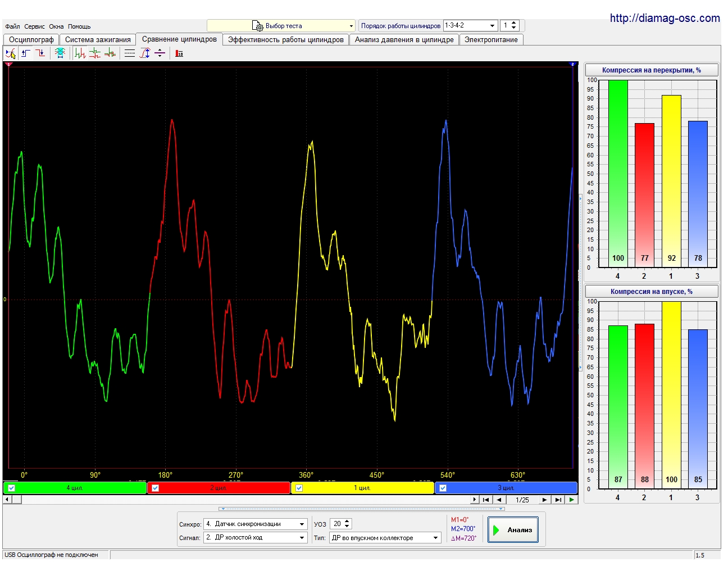
Task: Click the test selection gear icon
Action: point(257,26)
